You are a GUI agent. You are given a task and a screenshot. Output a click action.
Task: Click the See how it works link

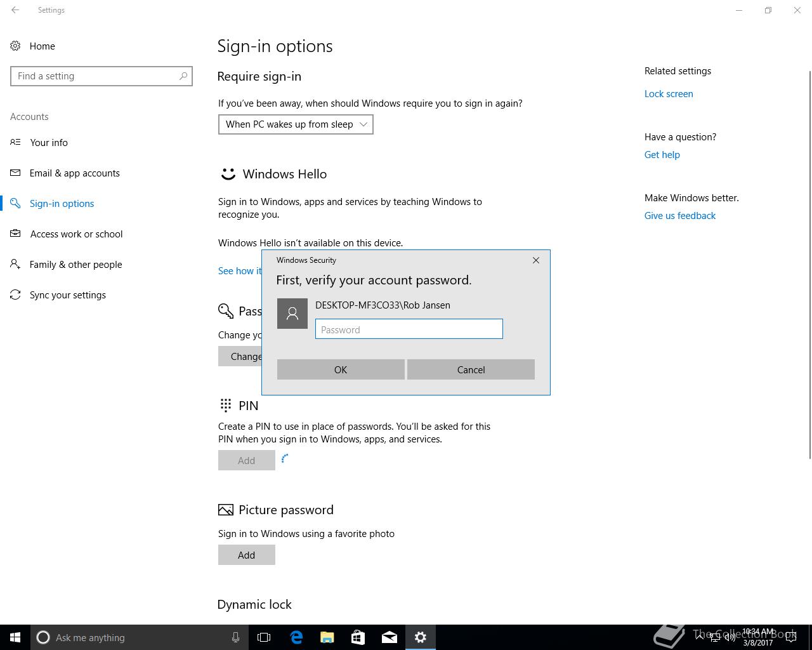point(240,270)
